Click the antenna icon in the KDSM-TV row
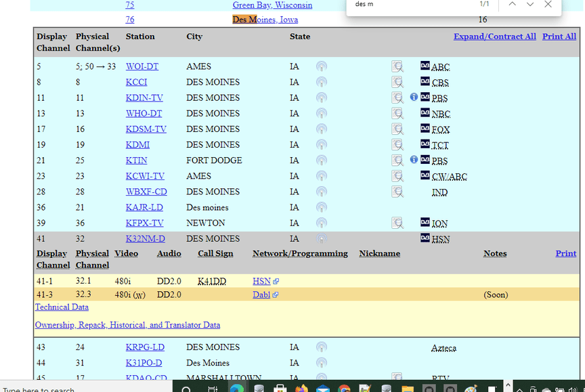Image resolution: width=585 pixels, height=392 pixels. pos(321,129)
